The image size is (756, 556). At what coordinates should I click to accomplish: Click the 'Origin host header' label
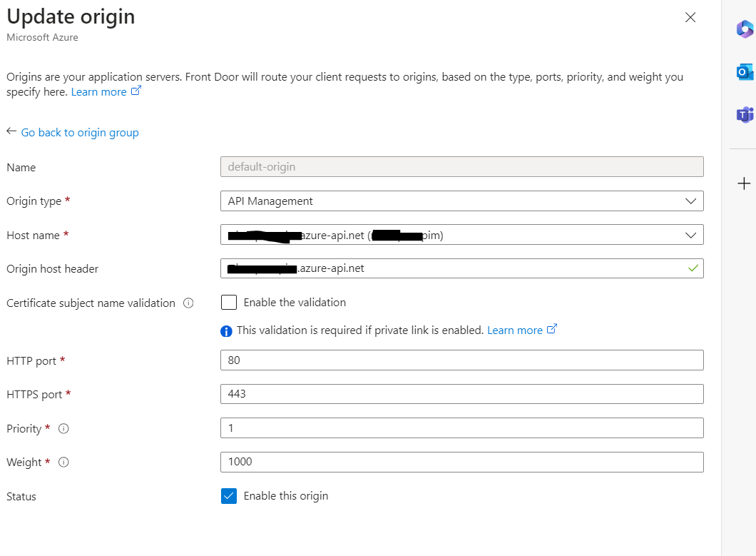point(53,269)
